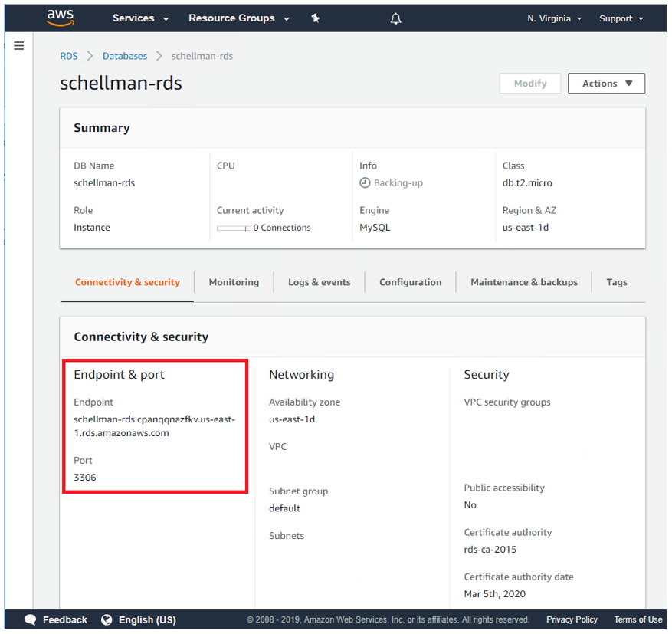Screen dimensions: 672x634
Task: Click the Backing-up status clock icon
Action: (365, 183)
